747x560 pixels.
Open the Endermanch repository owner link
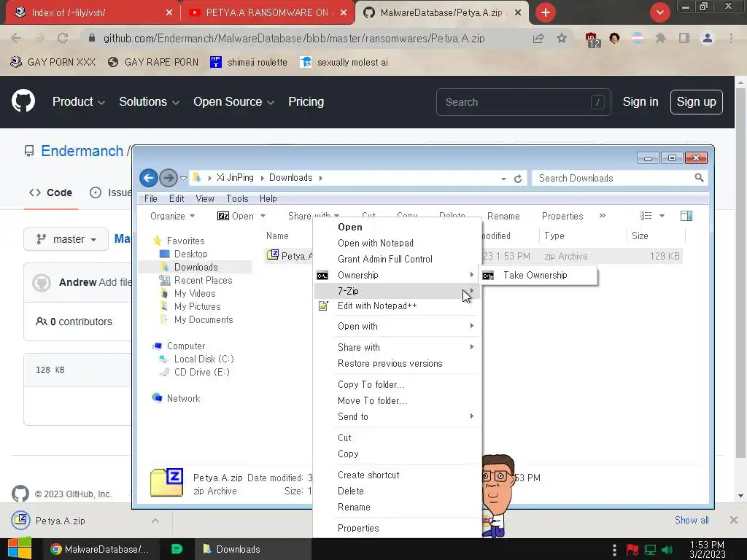[x=82, y=151]
